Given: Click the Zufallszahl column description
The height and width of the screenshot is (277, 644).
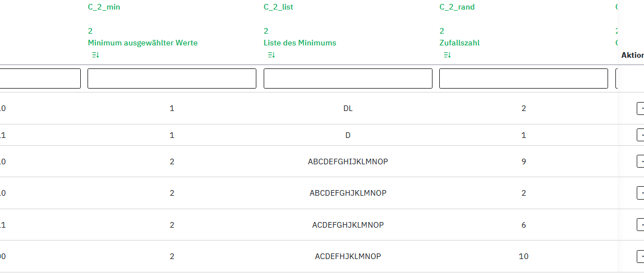Looking at the screenshot, I should [459, 43].
